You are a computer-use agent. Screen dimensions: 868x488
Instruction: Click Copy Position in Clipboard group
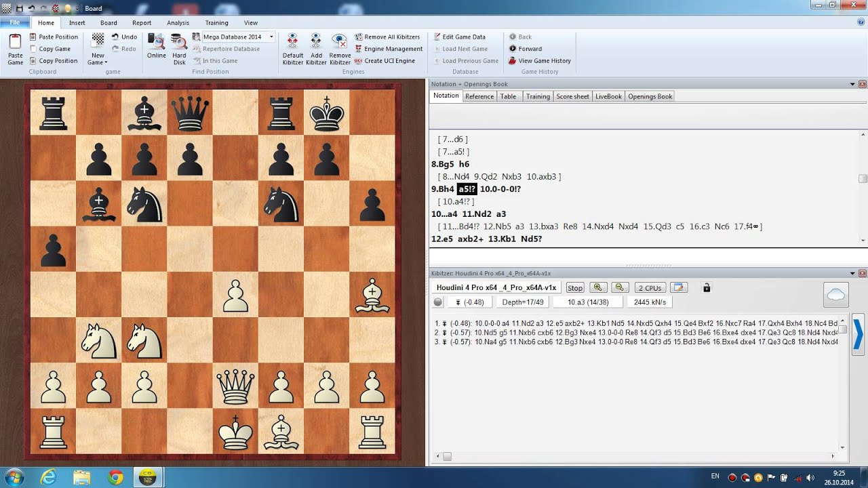click(x=53, y=60)
